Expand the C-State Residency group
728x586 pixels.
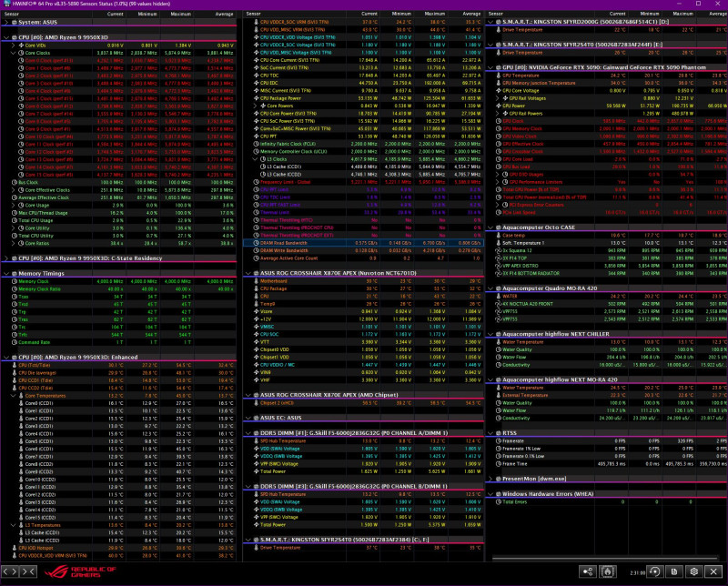6,258
